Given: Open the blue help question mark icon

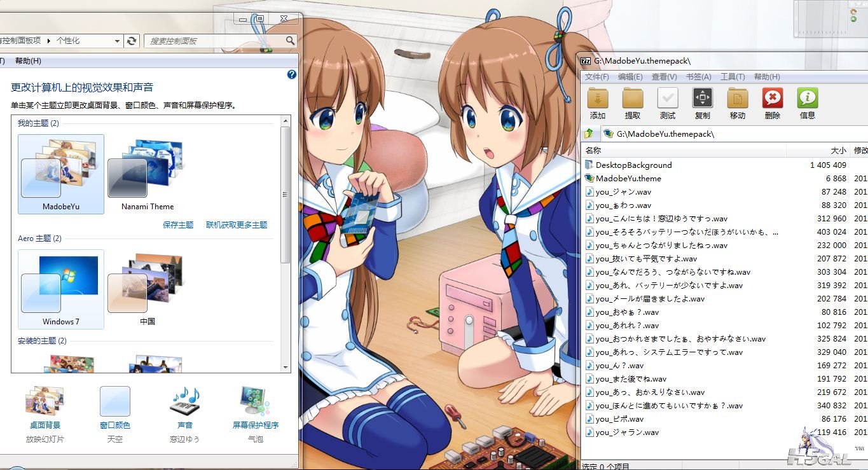Looking at the screenshot, I should click(x=292, y=74).
